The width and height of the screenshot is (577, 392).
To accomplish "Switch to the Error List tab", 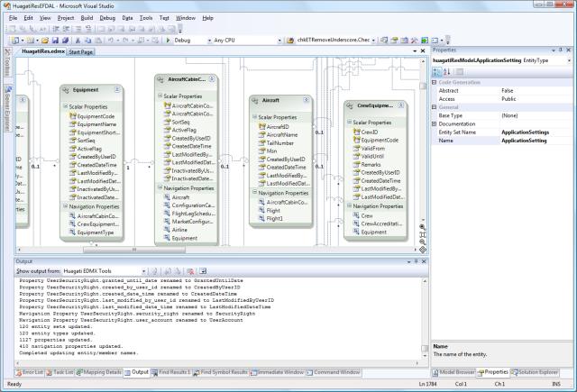I will (30, 372).
